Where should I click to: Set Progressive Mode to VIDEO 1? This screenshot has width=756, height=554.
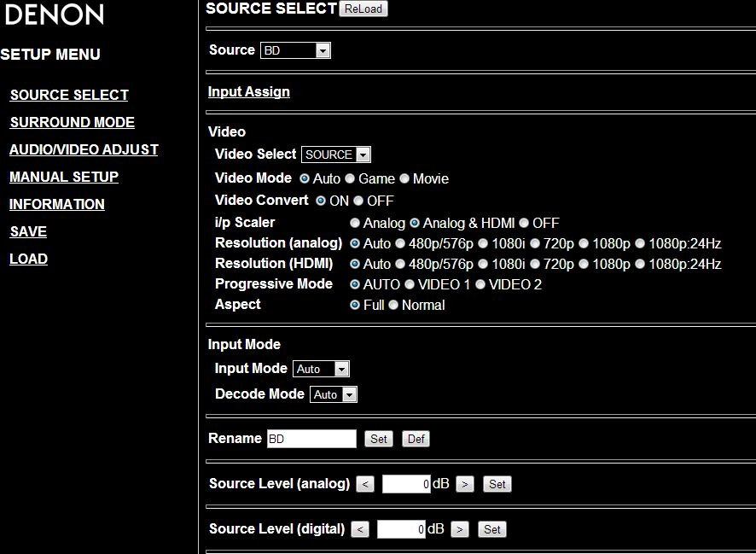coord(410,284)
